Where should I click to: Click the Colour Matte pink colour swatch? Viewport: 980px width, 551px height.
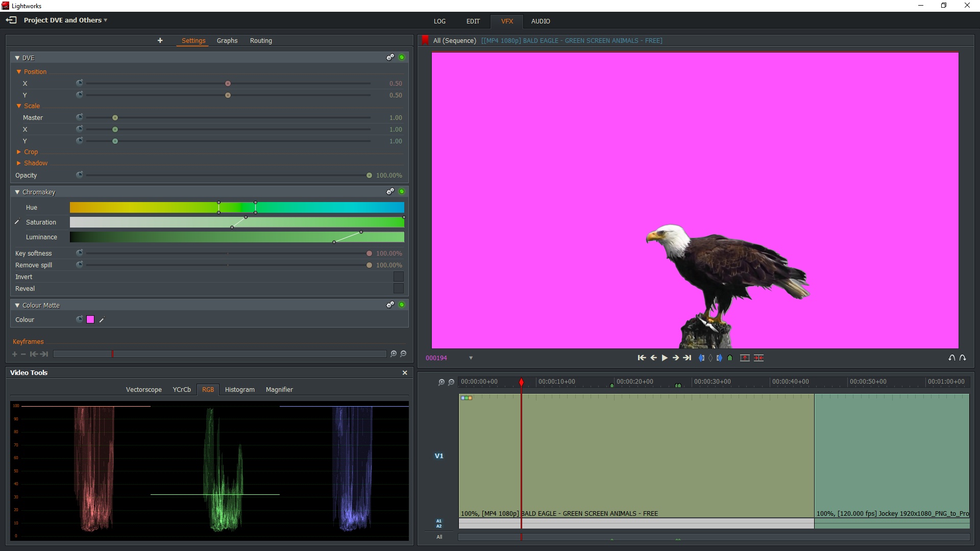(90, 320)
